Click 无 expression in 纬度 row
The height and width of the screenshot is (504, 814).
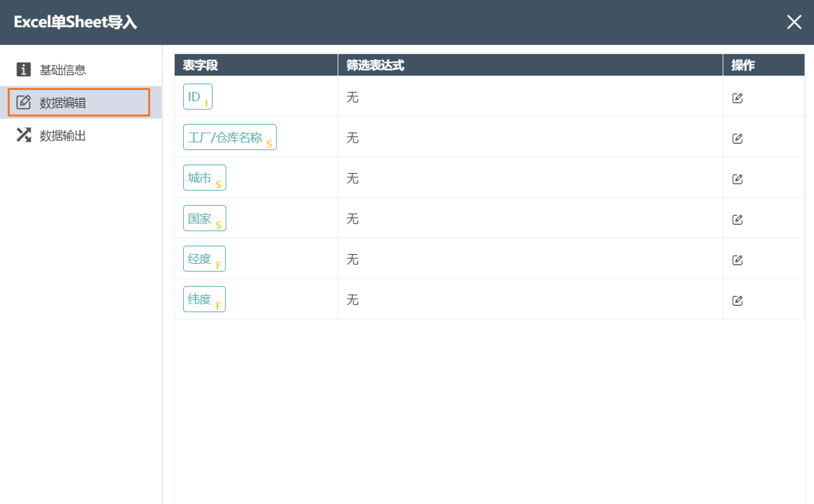[x=352, y=299]
